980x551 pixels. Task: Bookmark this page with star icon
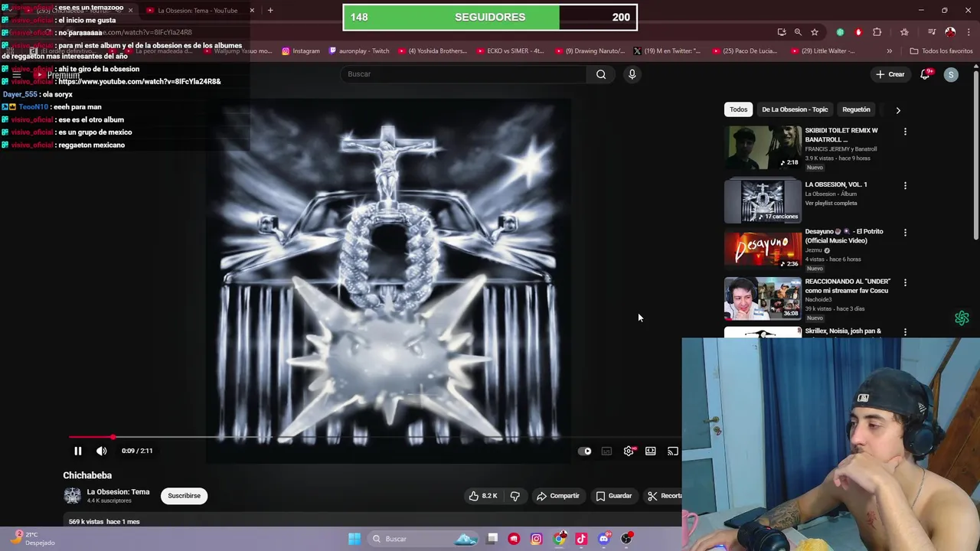(815, 32)
